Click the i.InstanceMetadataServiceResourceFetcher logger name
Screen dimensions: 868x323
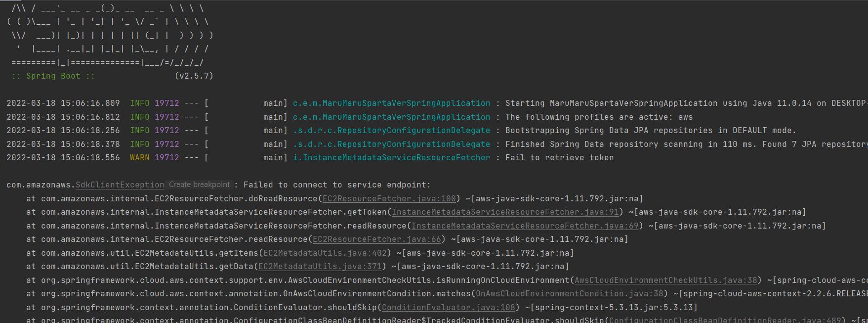(392, 158)
